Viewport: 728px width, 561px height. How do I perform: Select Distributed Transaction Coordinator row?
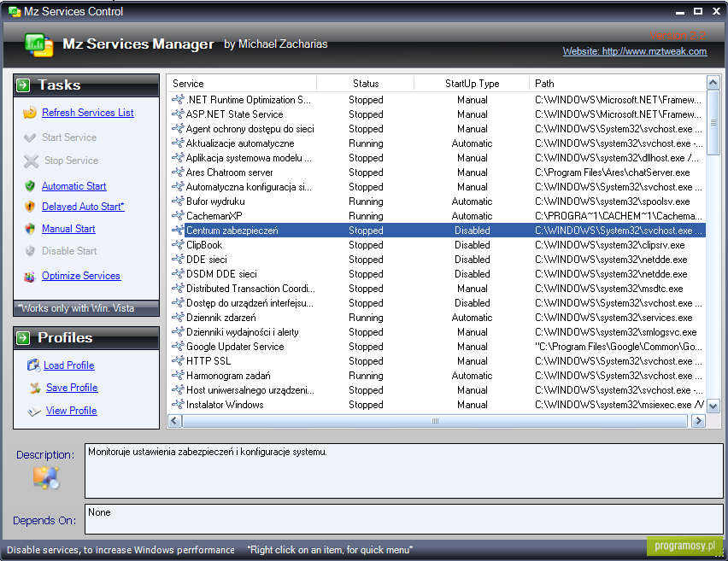437,288
